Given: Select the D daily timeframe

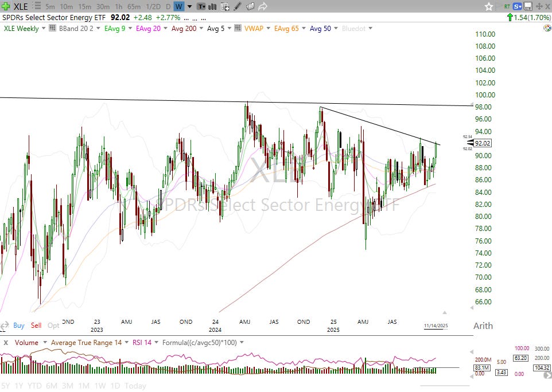Looking at the screenshot, I should pos(168,7).
